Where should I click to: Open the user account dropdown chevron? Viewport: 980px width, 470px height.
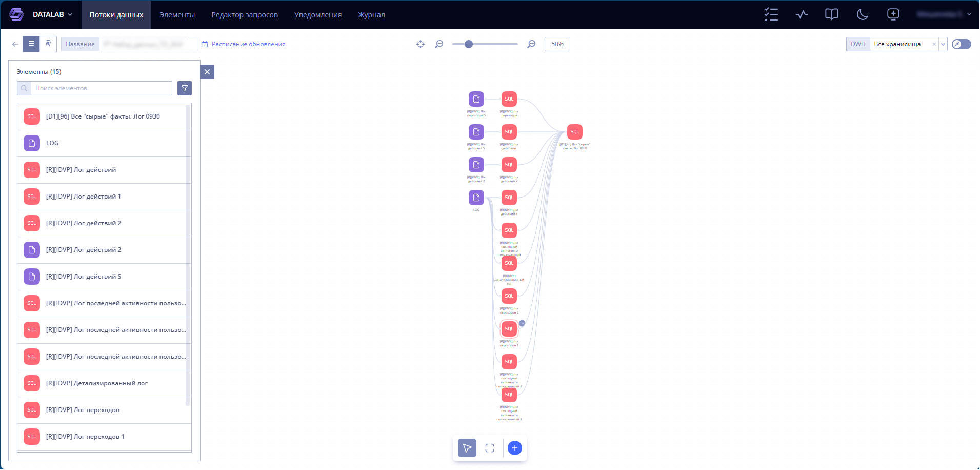(969, 14)
